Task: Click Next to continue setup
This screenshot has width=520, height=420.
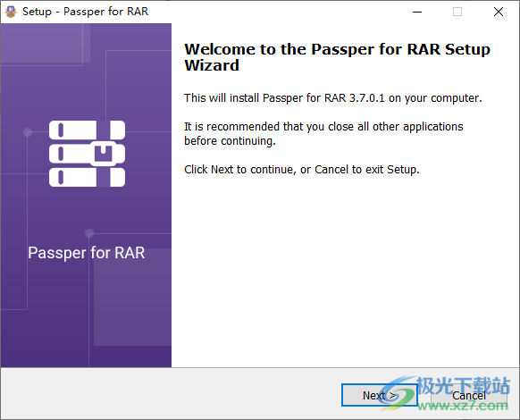Action: pos(380,395)
